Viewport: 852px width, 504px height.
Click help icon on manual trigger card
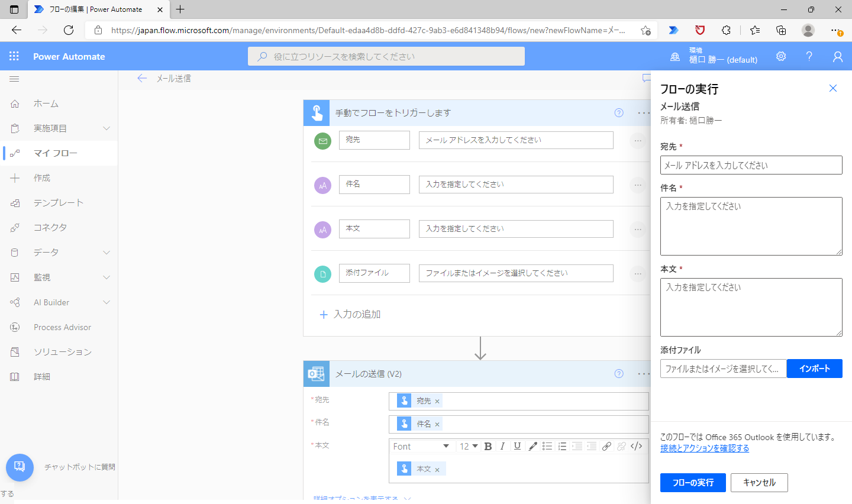point(619,113)
